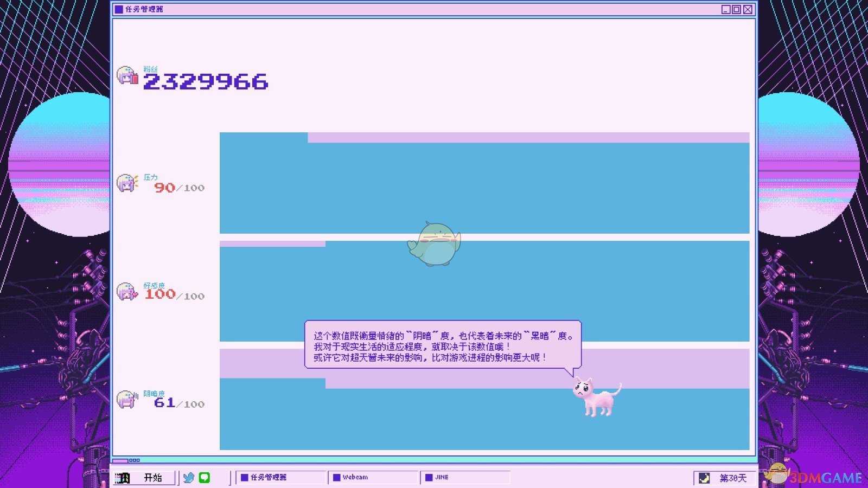Click the cat's speech bubble text
This screenshot has width=868, height=488.
tap(442, 346)
